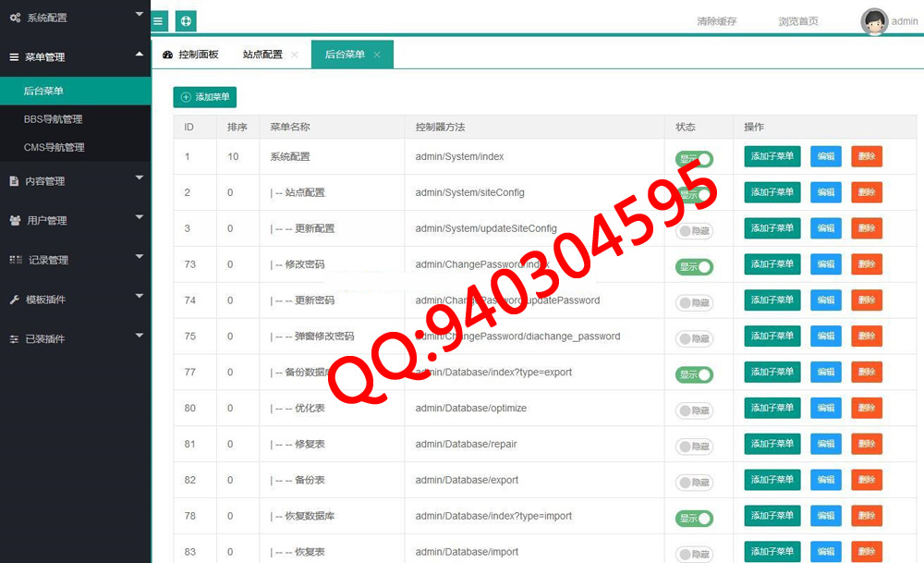Toggle status switch for 系统配置 row
The width and height of the screenshot is (924, 563).
click(694, 159)
